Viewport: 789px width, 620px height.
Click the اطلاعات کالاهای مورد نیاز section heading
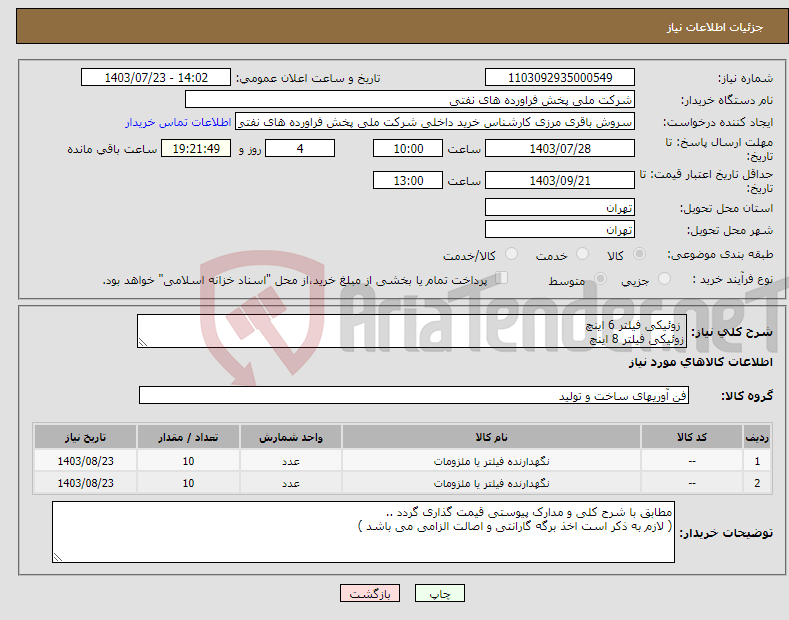(700, 362)
